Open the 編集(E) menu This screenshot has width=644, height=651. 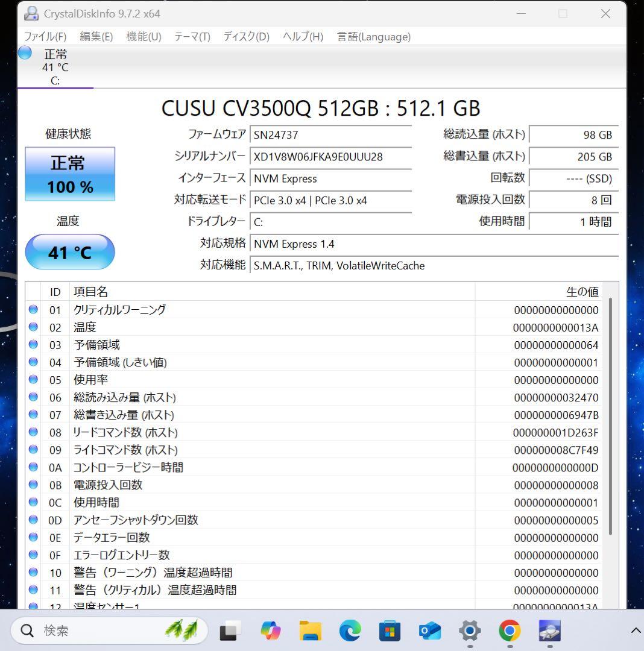tap(96, 37)
